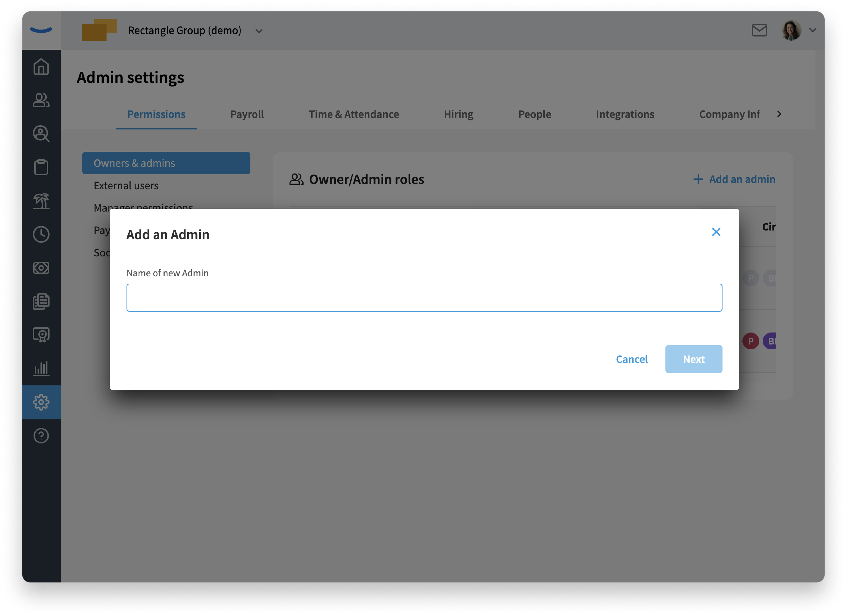Open the People icon in sidebar
This screenshot has width=847, height=616.
[41, 100]
